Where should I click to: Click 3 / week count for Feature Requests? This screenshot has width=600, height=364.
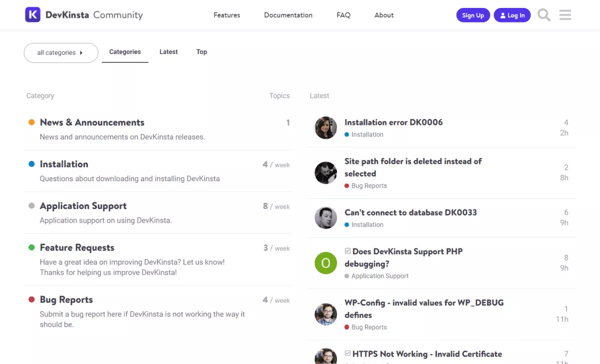[x=276, y=248]
